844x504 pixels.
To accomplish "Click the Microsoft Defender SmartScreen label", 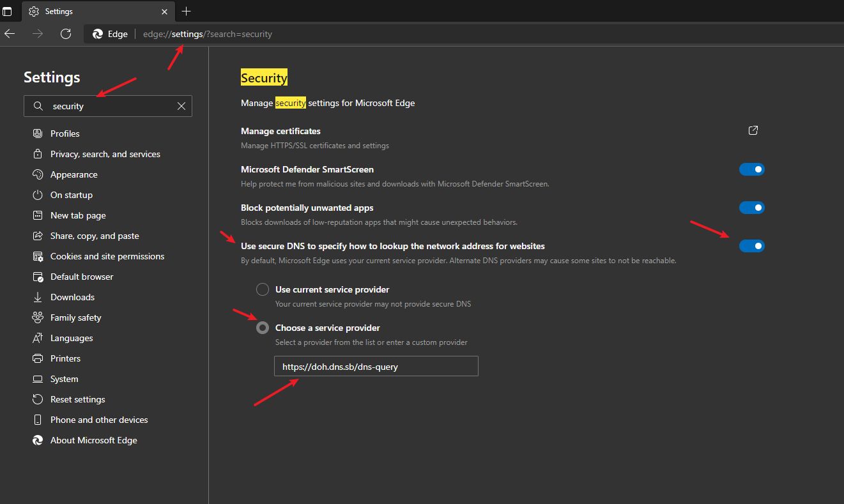I will 307,169.
